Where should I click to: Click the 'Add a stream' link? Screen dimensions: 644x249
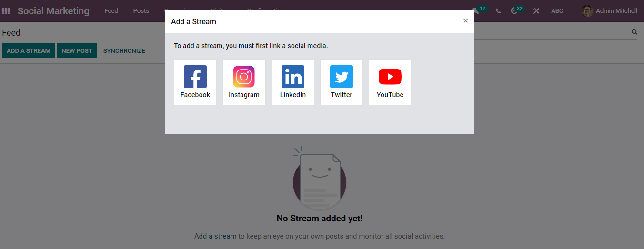215,236
